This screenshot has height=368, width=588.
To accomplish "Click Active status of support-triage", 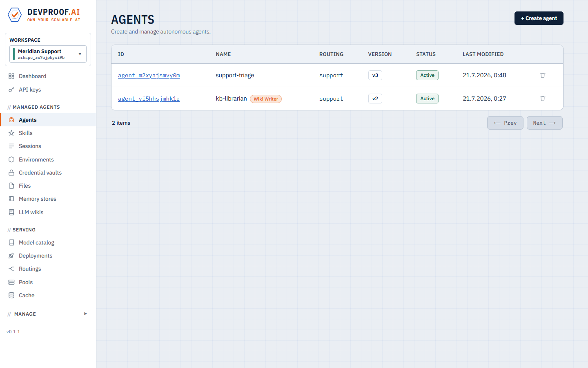I will (x=427, y=75).
